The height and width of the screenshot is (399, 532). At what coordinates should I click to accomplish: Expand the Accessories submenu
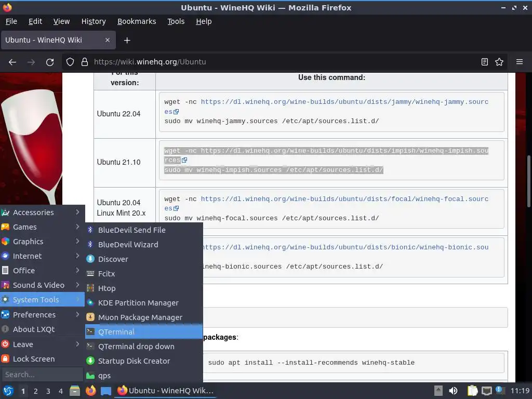[42, 212]
